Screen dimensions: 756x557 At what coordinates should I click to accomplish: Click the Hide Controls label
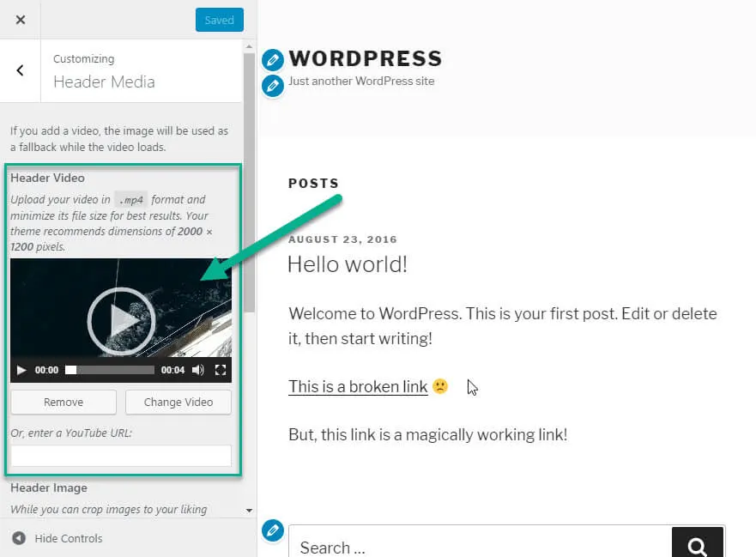click(x=69, y=539)
